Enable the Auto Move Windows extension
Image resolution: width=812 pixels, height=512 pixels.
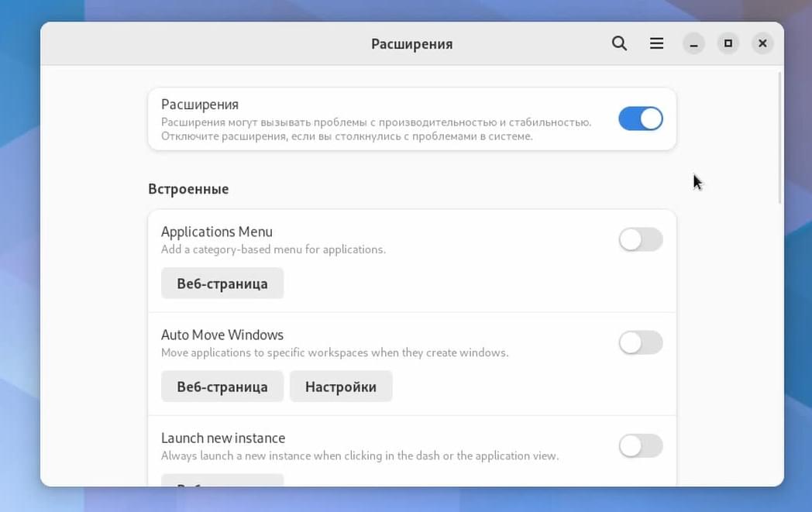click(641, 342)
